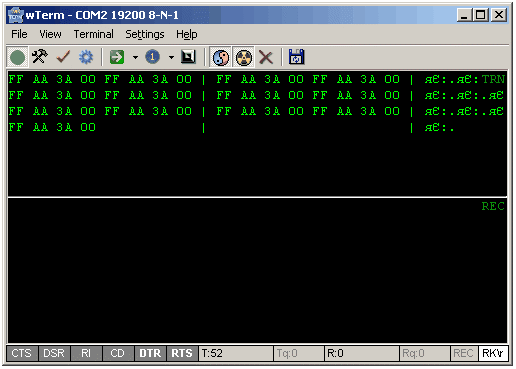Screen dimensions: 516x369
Task: Click the RI status indicator
Action: 86,353
